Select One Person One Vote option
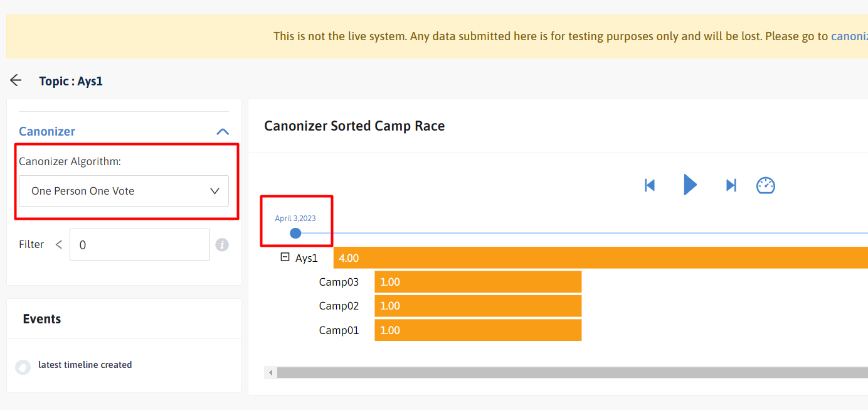Image resolution: width=868 pixels, height=410 pixels. point(82,191)
